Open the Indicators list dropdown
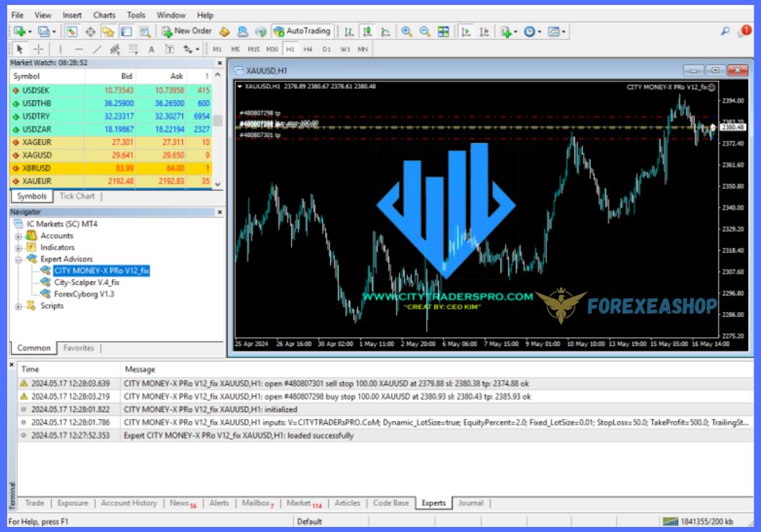 (508, 32)
